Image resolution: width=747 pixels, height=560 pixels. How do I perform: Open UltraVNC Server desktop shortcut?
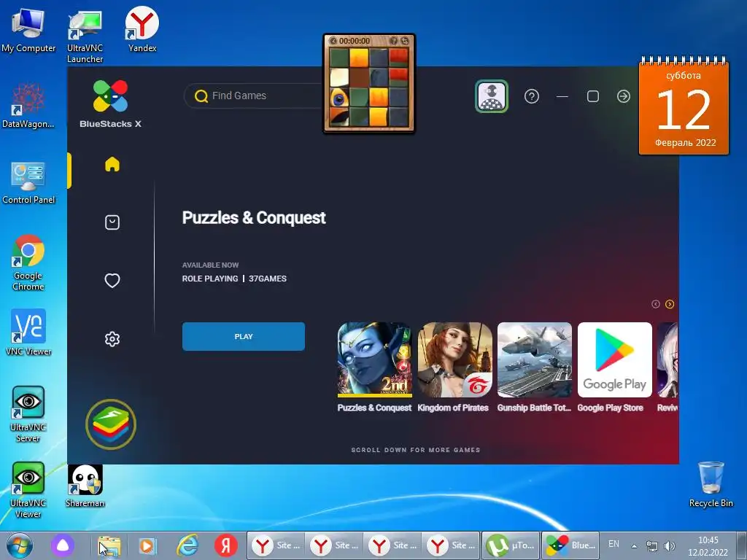[x=28, y=414]
